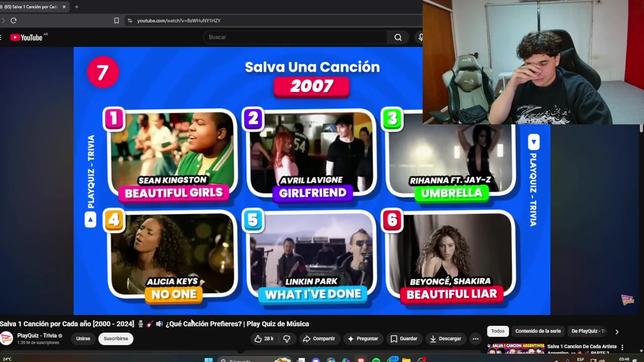The height and width of the screenshot is (362, 644).
Task: Click the Unirse join button
Action: click(x=83, y=339)
